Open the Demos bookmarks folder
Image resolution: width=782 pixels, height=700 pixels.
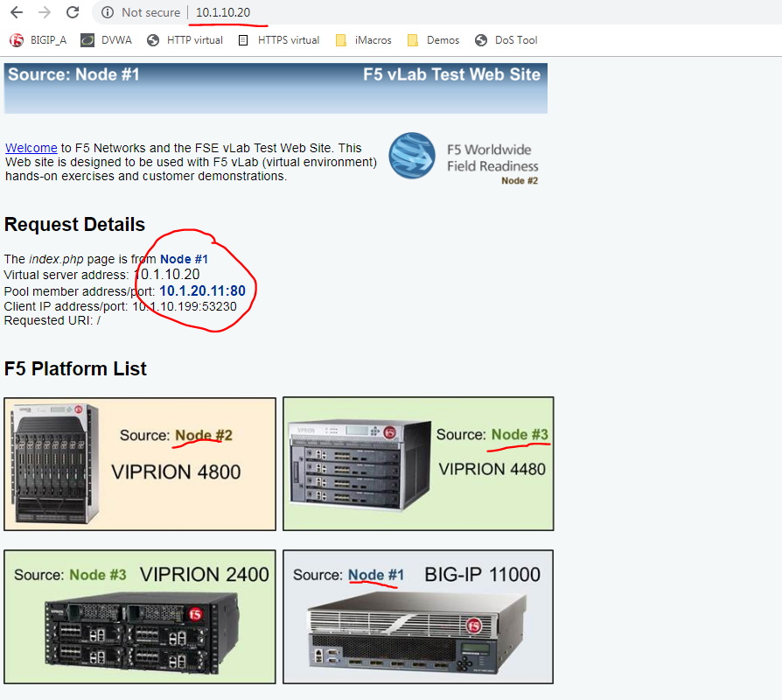point(433,40)
